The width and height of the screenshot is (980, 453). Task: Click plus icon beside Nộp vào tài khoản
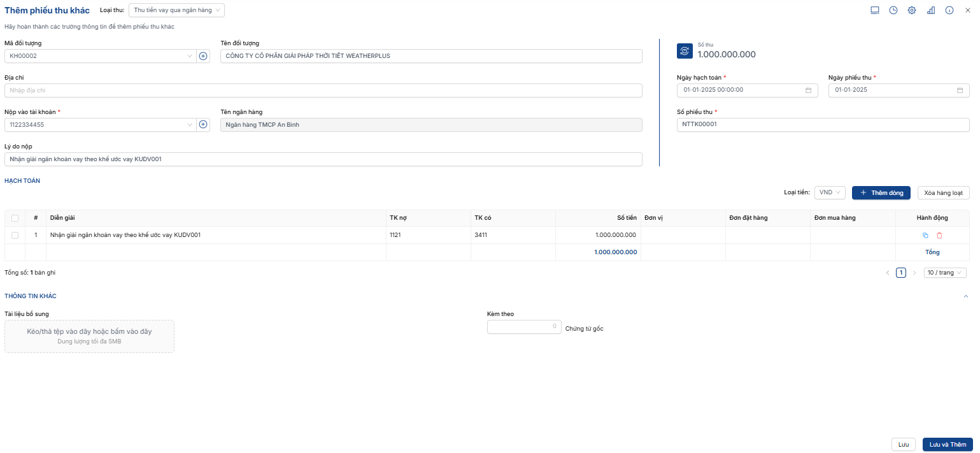pos(203,125)
